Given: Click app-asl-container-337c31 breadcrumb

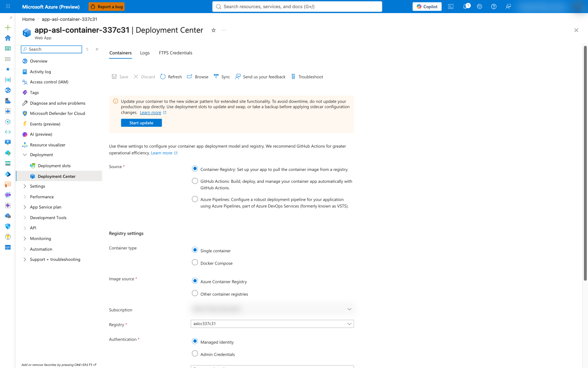Looking at the screenshot, I should point(69,19).
